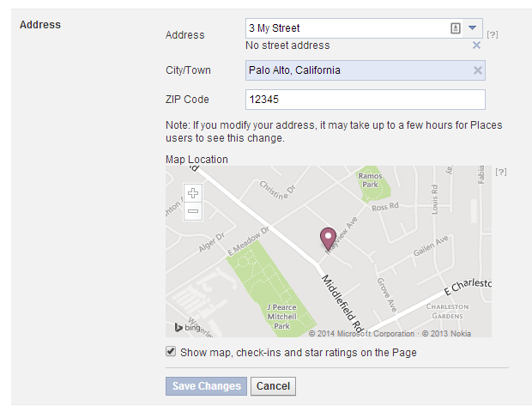Dismiss the No street address suggestion
The image size is (532, 412).
[476, 45]
